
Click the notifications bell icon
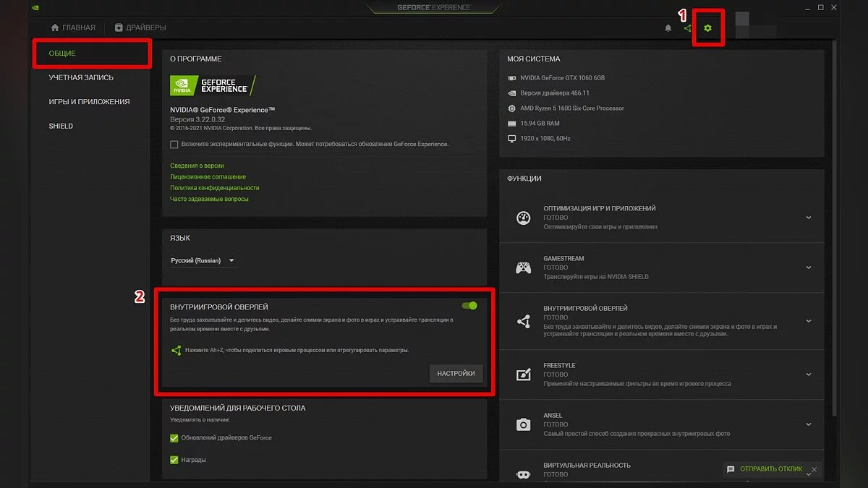(x=668, y=28)
